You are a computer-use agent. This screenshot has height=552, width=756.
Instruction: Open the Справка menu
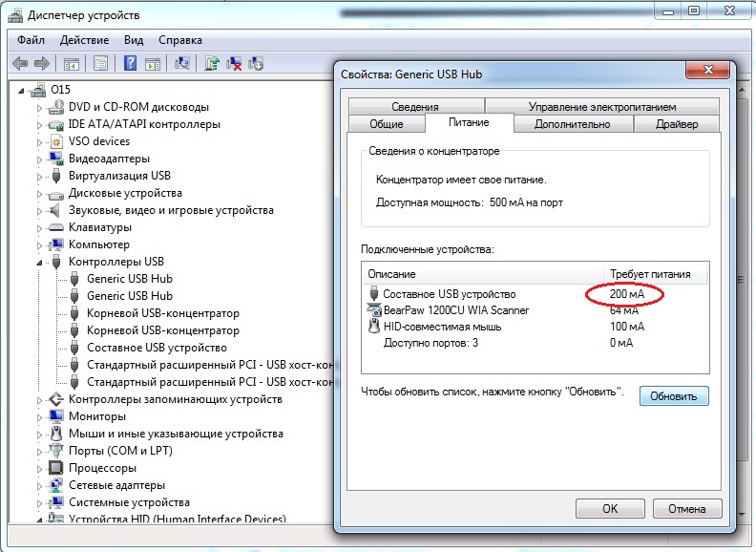pos(180,40)
